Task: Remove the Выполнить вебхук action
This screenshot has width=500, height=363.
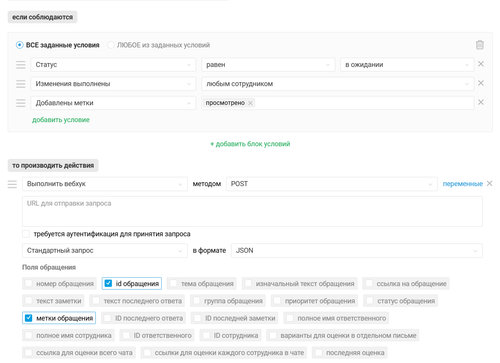Action: point(489,183)
